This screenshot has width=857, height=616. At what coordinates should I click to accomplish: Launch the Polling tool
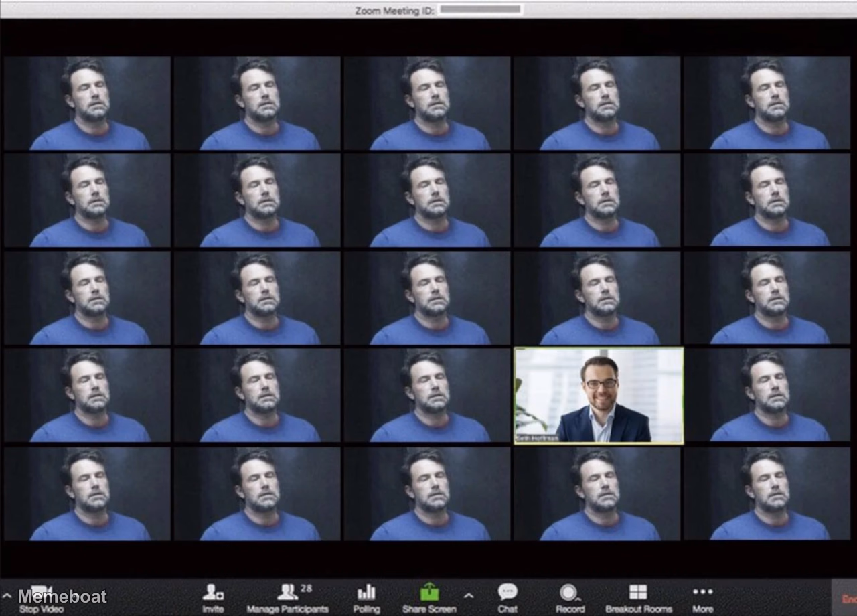(x=366, y=598)
